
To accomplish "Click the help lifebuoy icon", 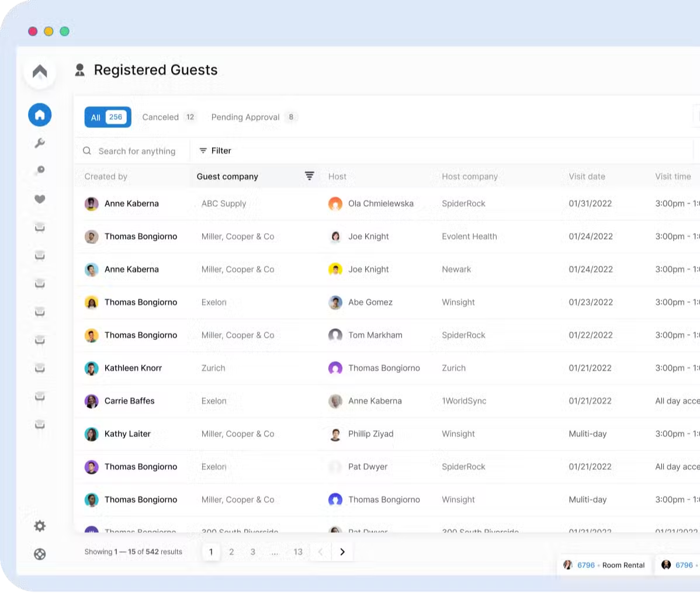I will (x=40, y=554).
